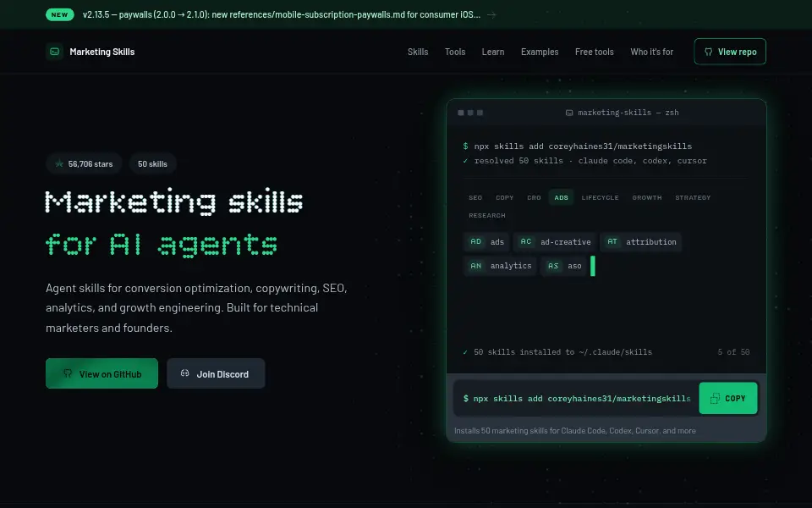This screenshot has height=508, width=812.
Task: Click the 56,706 stars pill
Action: click(x=84, y=163)
